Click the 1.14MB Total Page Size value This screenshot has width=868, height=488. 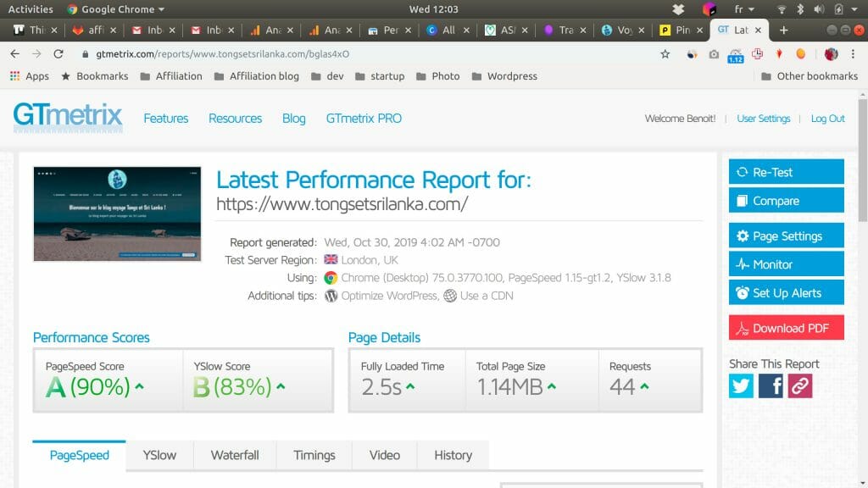point(509,386)
